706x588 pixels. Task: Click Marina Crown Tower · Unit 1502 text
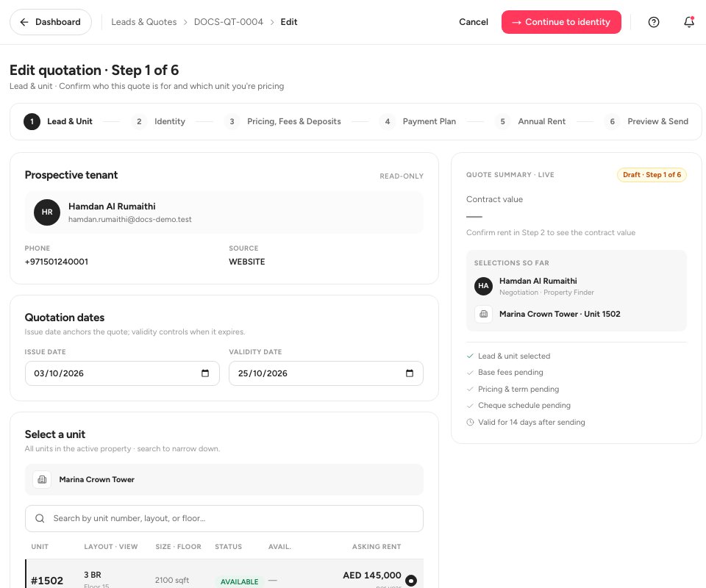pyautogui.click(x=560, y=314)
